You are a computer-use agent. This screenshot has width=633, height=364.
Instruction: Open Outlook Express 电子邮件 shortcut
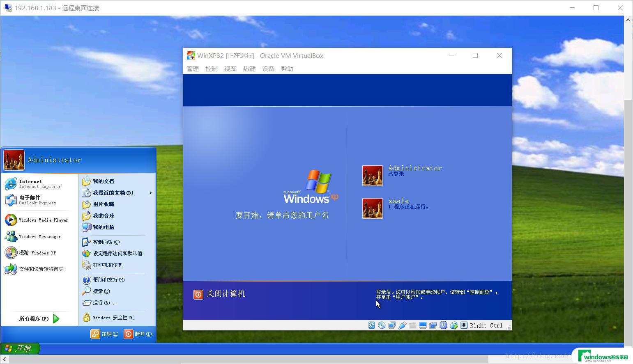[x=40, y=200]
